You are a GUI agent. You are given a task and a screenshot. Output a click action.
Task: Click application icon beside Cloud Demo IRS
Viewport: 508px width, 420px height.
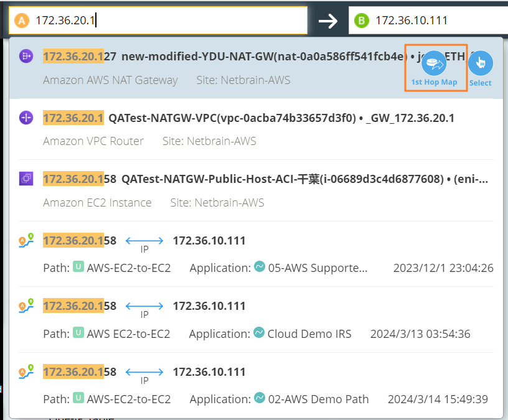point(259,332)
